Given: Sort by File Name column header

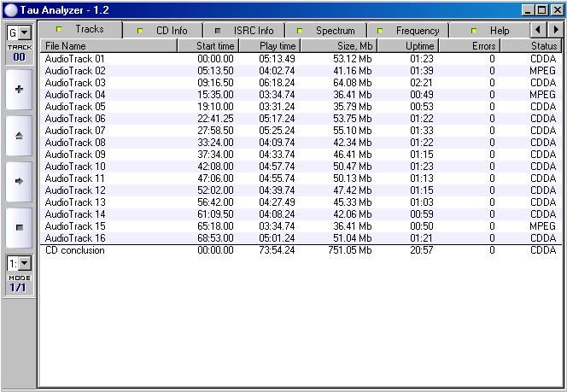Looking at the screenshot, I should (x=108, y=45).
